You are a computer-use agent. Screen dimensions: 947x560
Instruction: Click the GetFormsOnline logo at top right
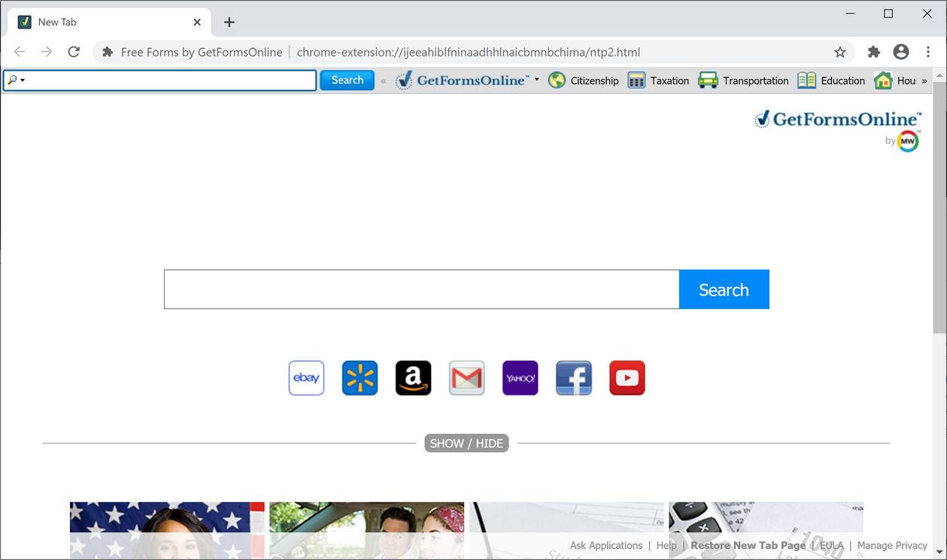tap(838, 120)
